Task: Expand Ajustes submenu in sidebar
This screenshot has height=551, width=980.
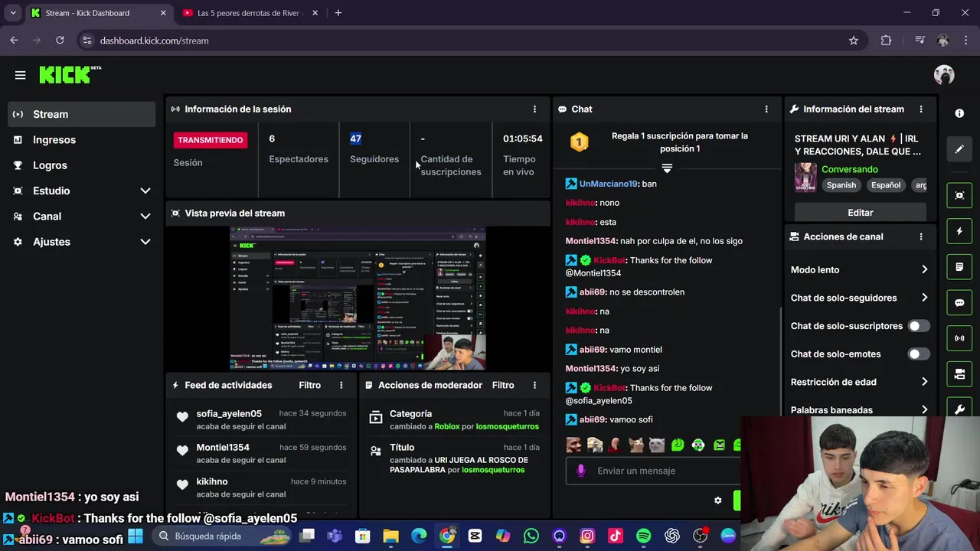Action: click(145, 242)
